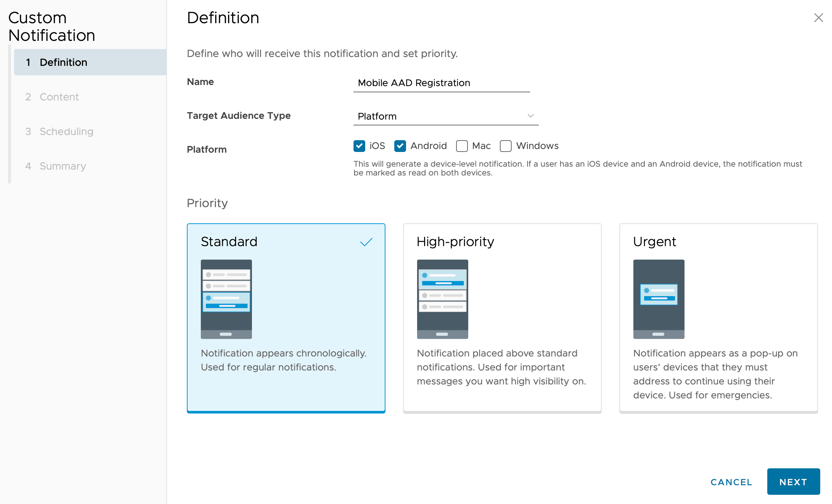832x504 pixels.
Task: Go to the Content step
Action: click(x=59, y=97)
